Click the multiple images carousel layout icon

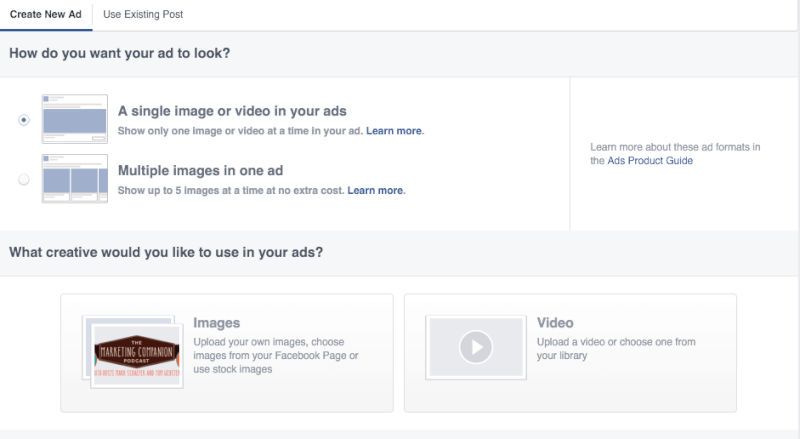point(74,180)
